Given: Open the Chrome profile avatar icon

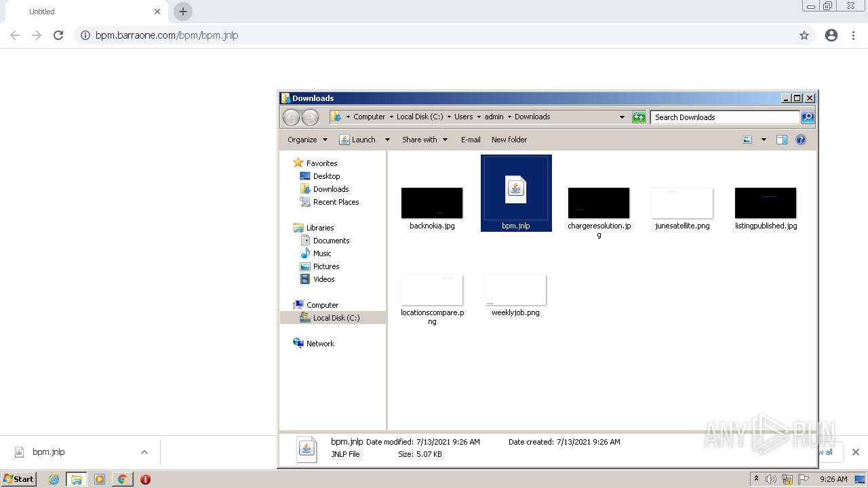Looking at the screenshot, I should (x=831, y=35).
